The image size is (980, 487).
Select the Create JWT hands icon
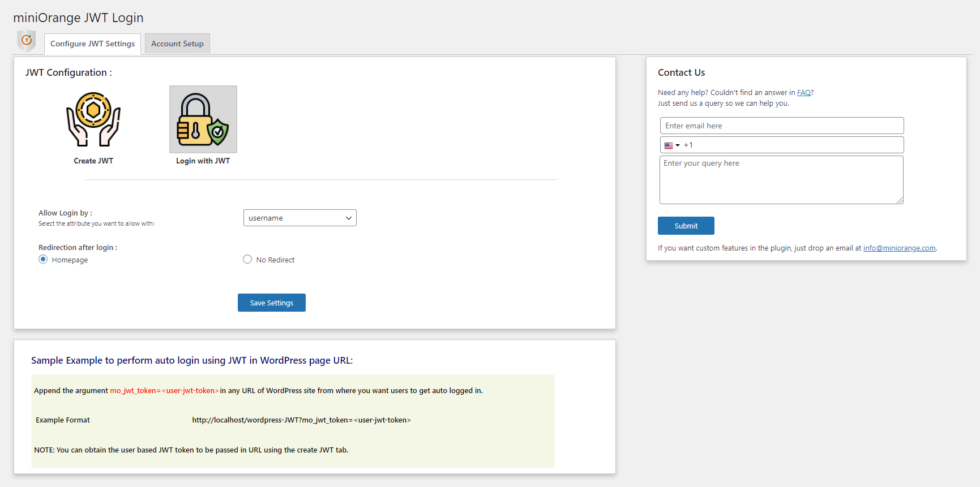93,119
